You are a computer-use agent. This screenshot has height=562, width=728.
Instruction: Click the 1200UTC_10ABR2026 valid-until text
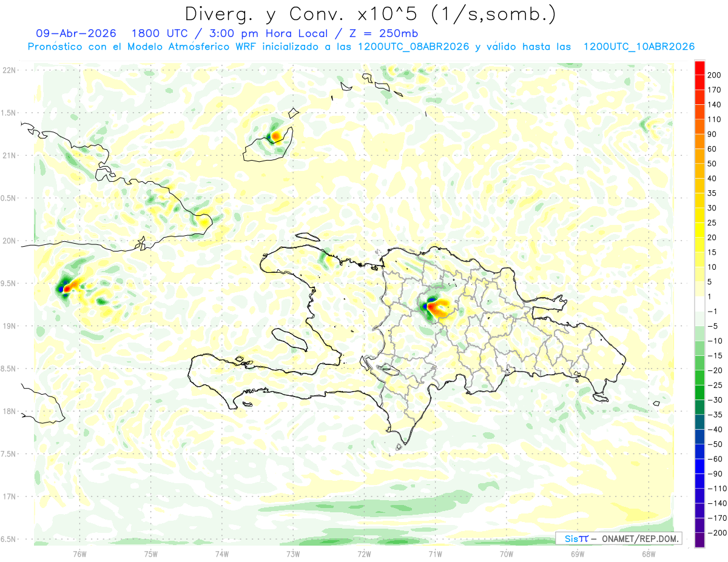coord(638,46)
